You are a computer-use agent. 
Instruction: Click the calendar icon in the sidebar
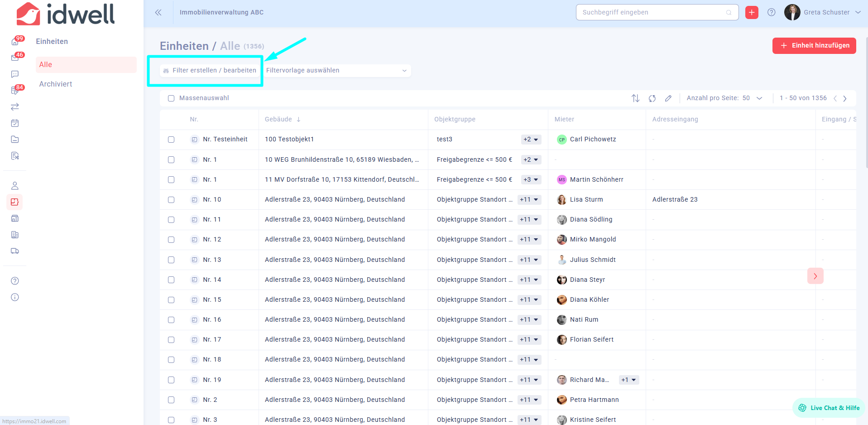pos(15,123)
